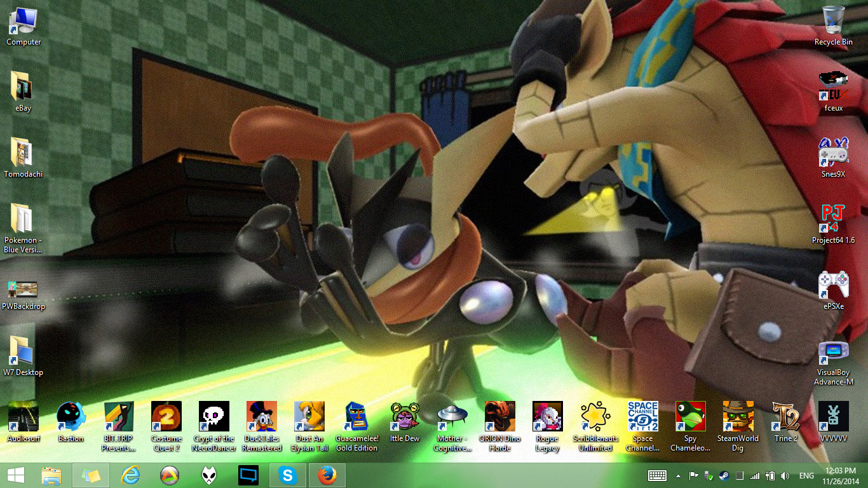Open the orange triangle taskbar app
Screen dimensions: 868x488
[169, 475]
